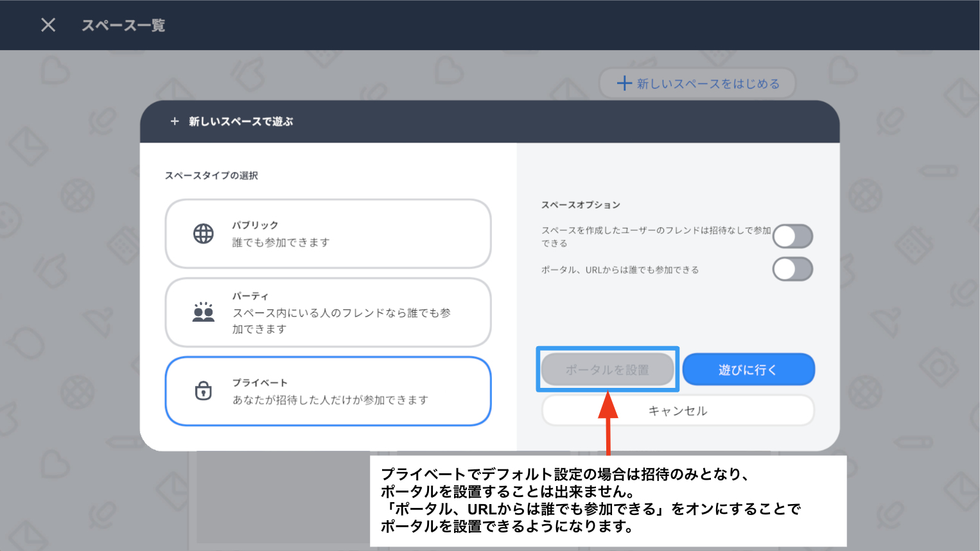980x551 pixels.
Task: Click the padlock icon for プライベート
Action: point(204,390)
